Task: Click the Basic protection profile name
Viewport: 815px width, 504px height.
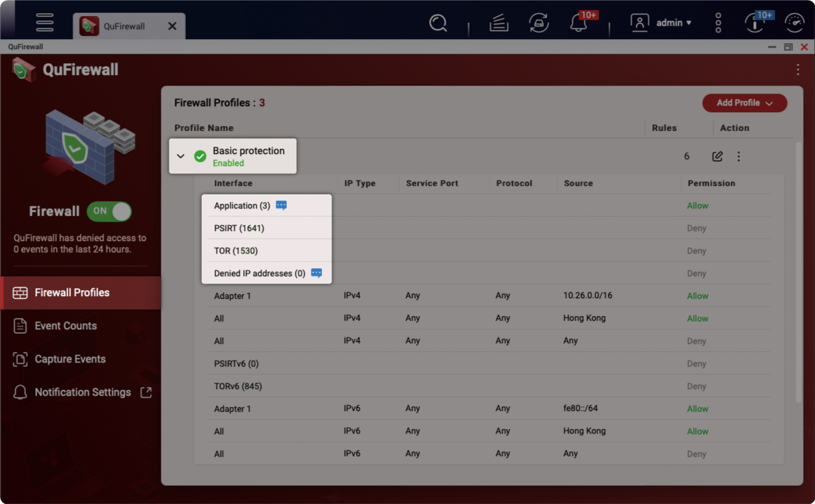Action: click(248, 151)
